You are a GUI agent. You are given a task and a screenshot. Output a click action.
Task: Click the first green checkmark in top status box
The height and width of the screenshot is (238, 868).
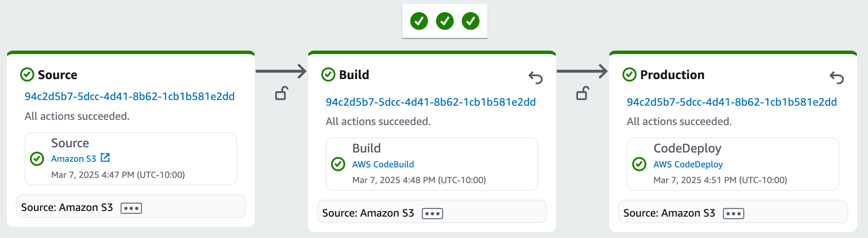pyautogui.click(x=419, y=21)
